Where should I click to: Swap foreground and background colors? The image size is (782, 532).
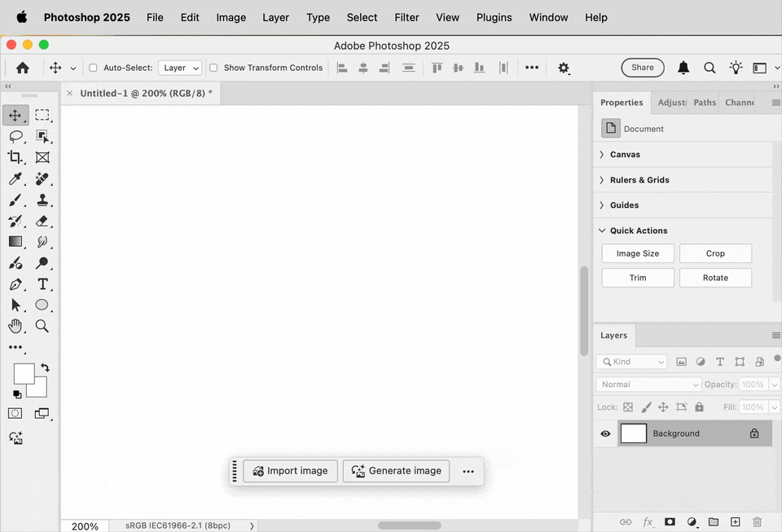[x=46, y=367]
